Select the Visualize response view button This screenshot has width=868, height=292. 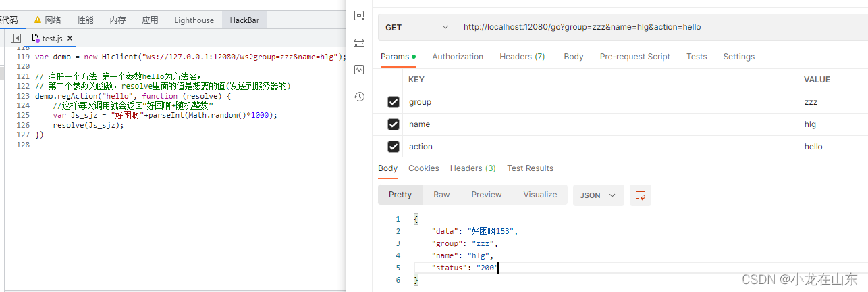[x=540, y=195]
